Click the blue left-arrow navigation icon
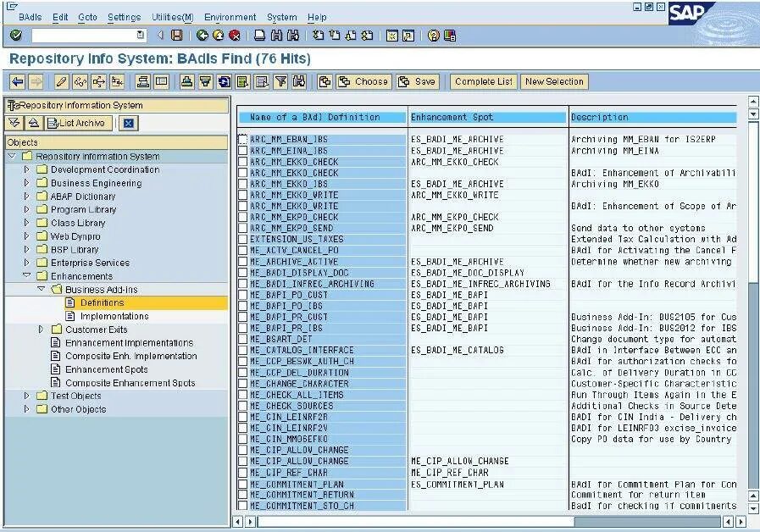This screenshot has height=532, width=760. click(x=18, y=81)
